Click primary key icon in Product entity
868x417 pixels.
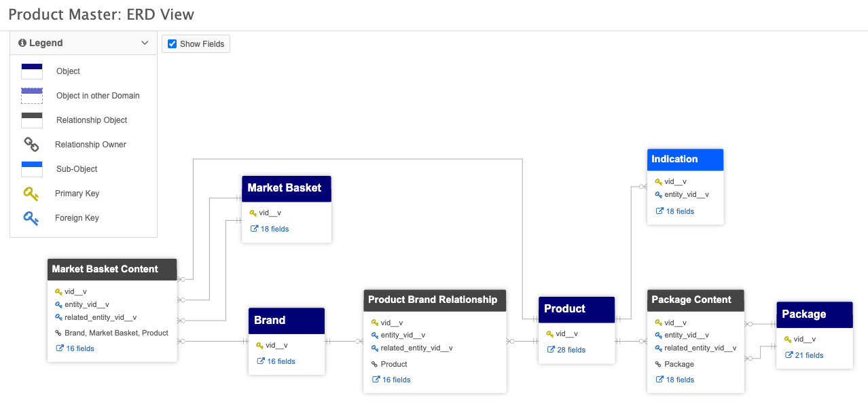click(x=550, y=333)
